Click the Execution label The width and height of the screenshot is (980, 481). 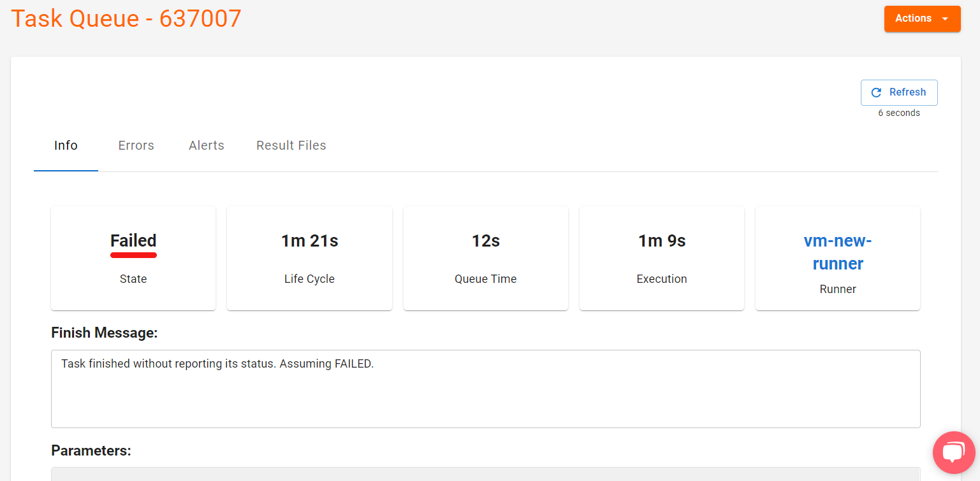pyautogui.click(x=662, y=279)
